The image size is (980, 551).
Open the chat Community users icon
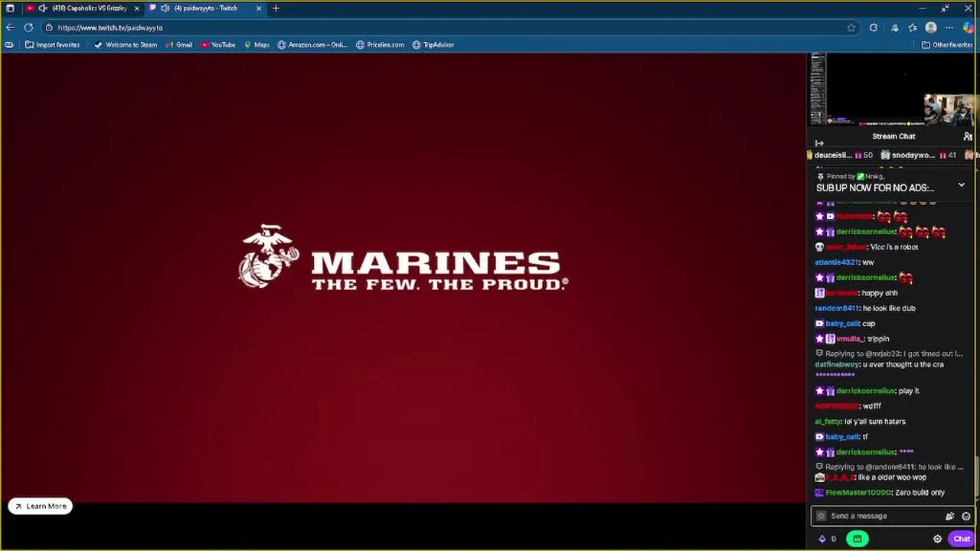pos(968,136)
